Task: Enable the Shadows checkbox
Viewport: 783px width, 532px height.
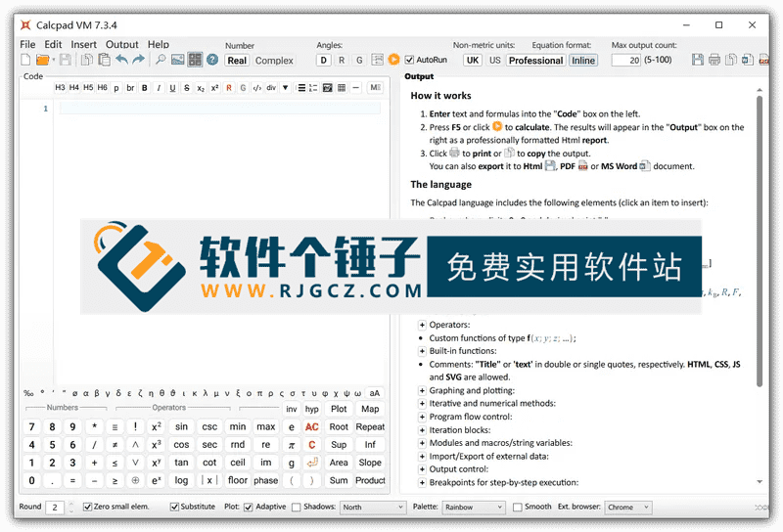Action: 297,507
